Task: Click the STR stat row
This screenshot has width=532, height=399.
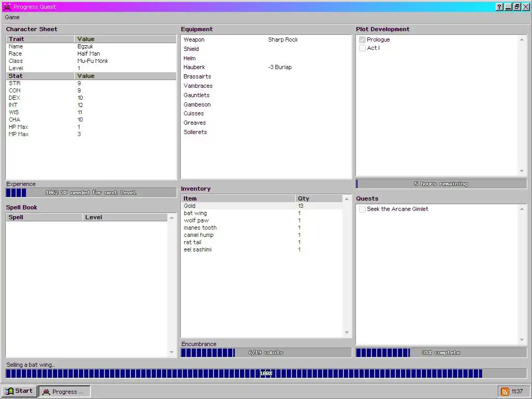Action: (x=91, y=83)
